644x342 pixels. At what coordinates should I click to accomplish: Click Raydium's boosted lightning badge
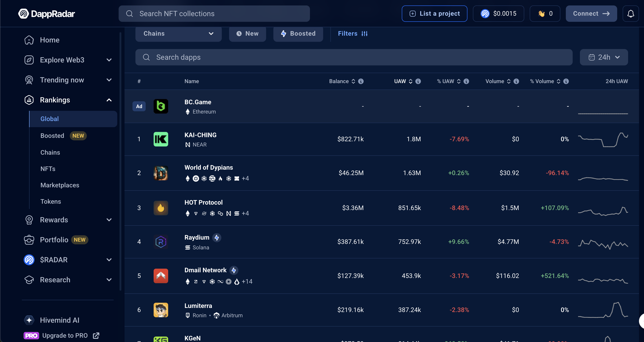click(x=217, y=238)
